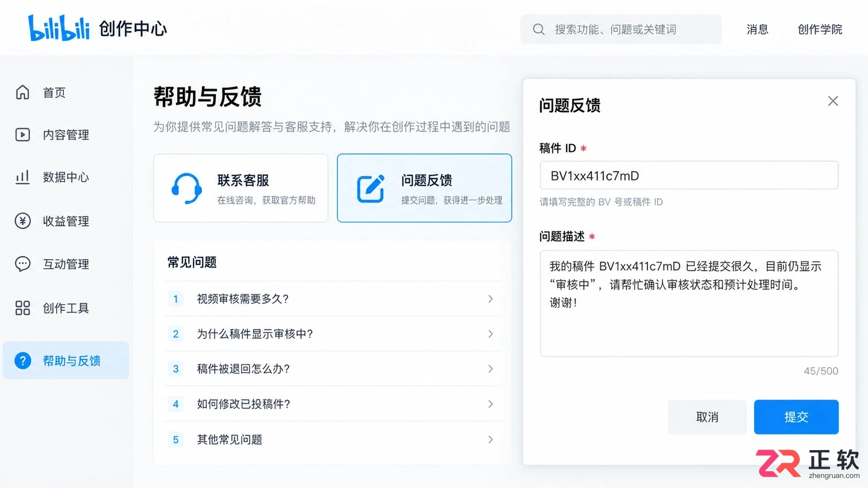Click the search magnifier icon

pos(539,30)
